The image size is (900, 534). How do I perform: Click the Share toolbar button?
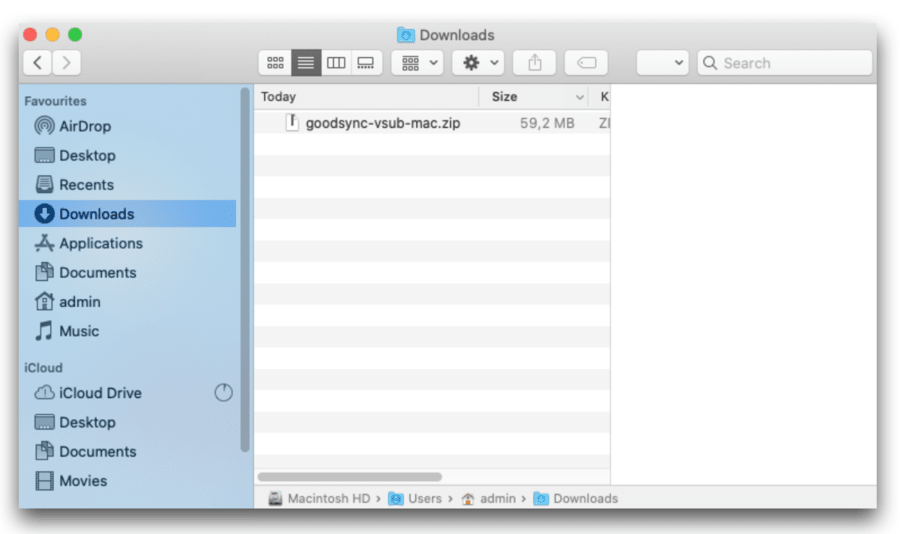coord(534,63)
